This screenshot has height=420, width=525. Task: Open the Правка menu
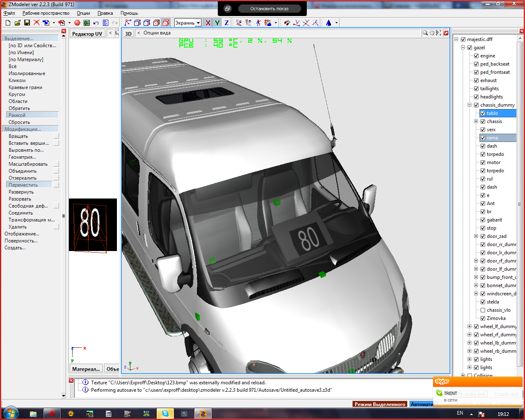(x=105, y=13)
